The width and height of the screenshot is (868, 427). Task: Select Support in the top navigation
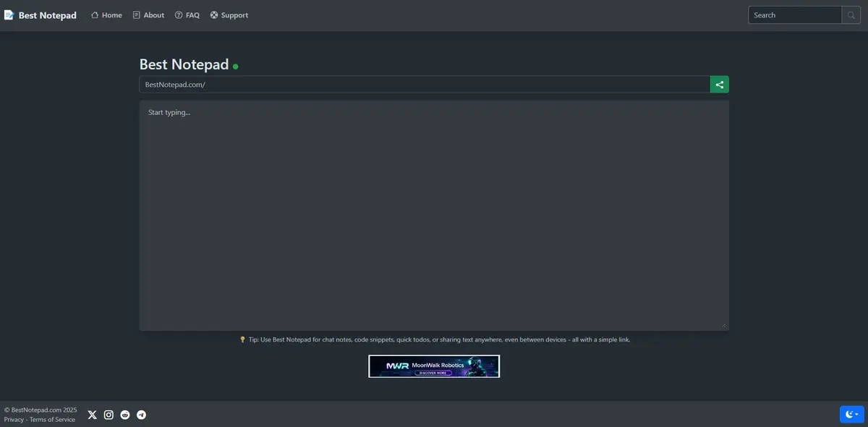(235, 14)
